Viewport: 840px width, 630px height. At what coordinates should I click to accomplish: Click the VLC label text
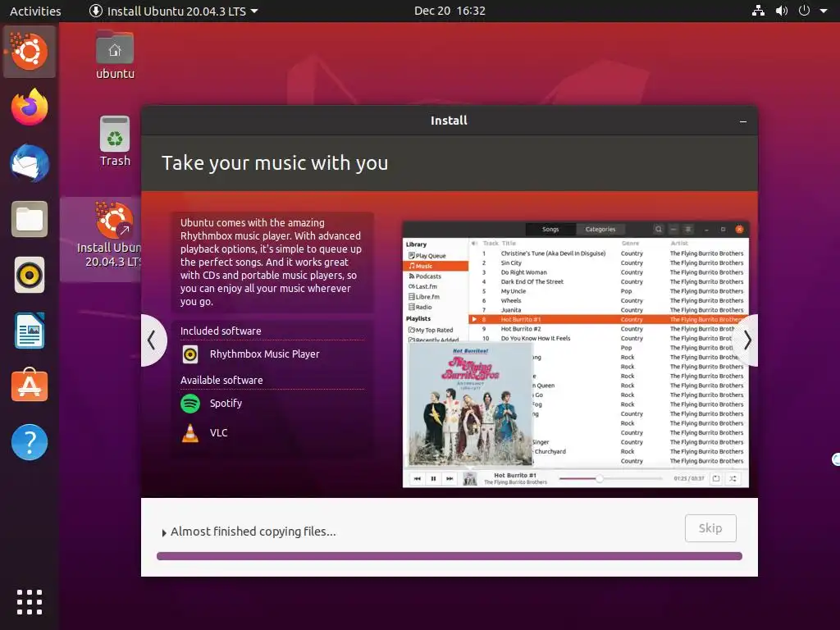pyautogui.click(x=218, y=433)
